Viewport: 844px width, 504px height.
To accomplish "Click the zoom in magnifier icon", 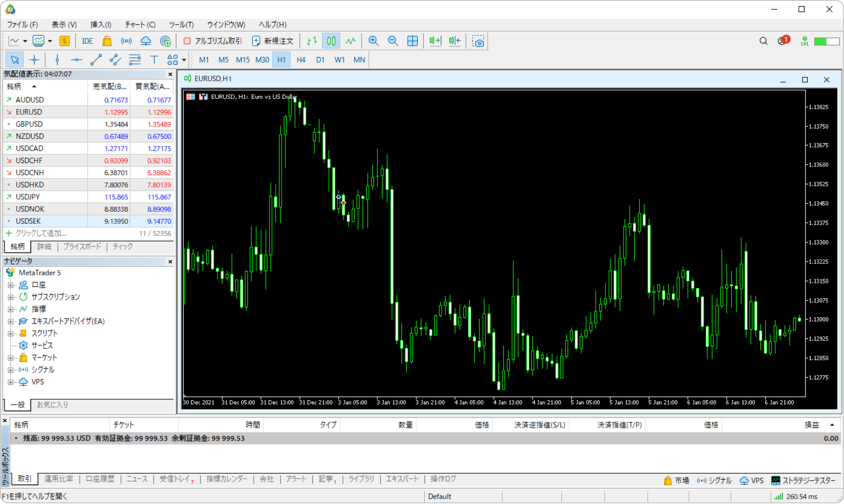I will [x=373, y=41].
